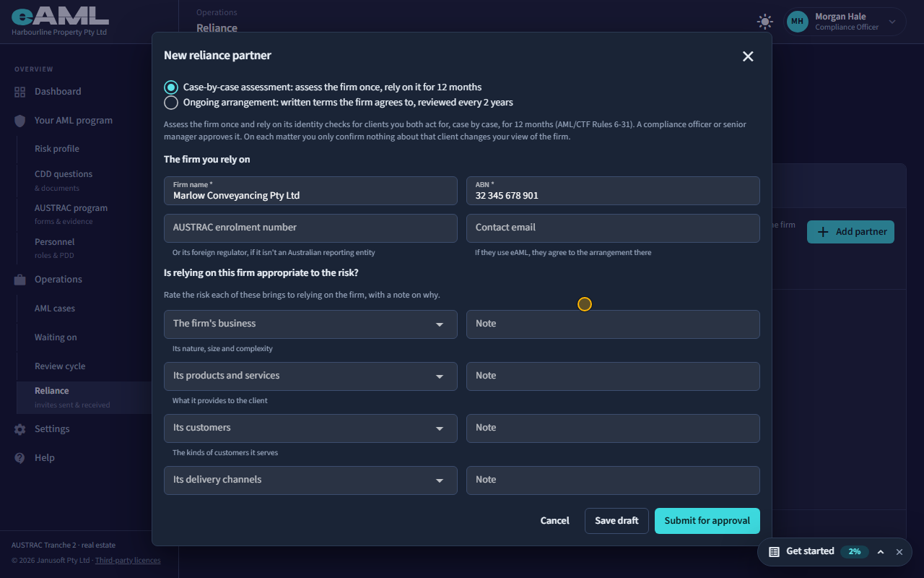Click the Note field for products and services

pos(613,376)
